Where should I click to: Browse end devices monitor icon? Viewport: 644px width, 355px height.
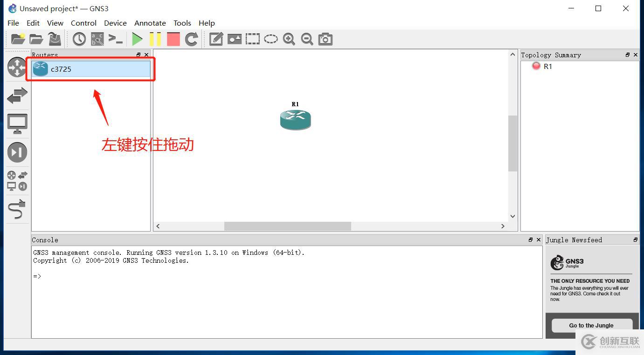point(17,124)
